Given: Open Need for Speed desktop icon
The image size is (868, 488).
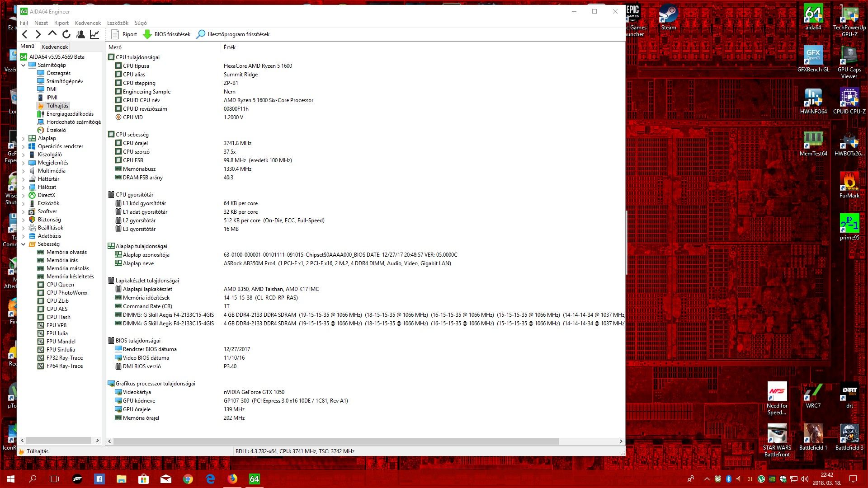Looking at the screenshot, I should tap(777, 399).
